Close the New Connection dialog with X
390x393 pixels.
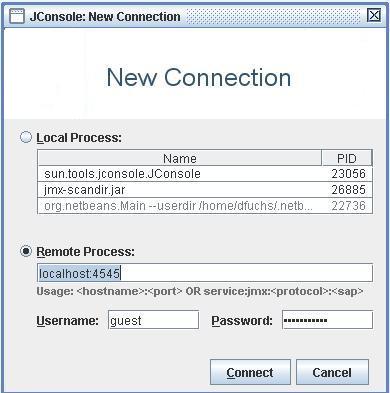(x=374, y=15)
